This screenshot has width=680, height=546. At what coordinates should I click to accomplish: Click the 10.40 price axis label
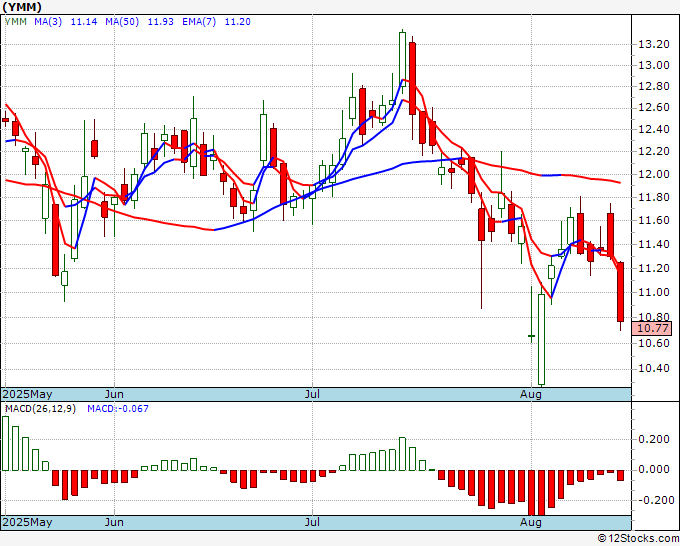[654, 369]
